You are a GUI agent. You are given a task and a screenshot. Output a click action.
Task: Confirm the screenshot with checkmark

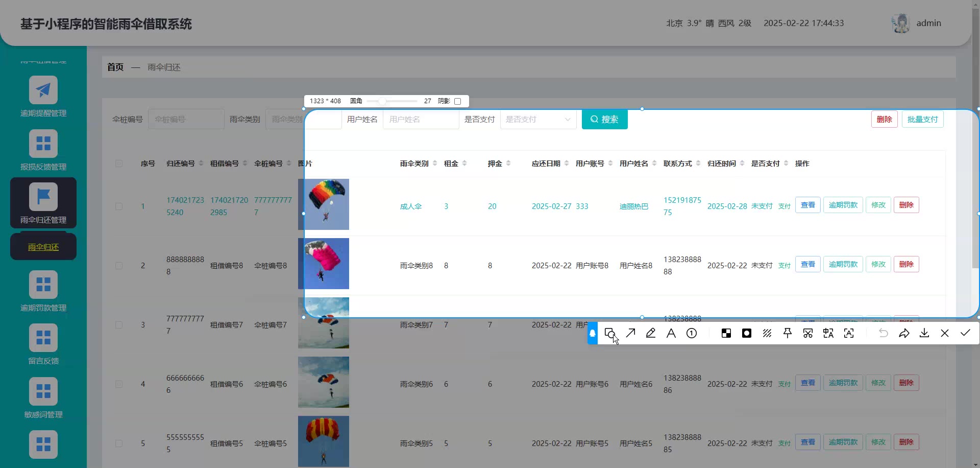coord(965,333)
